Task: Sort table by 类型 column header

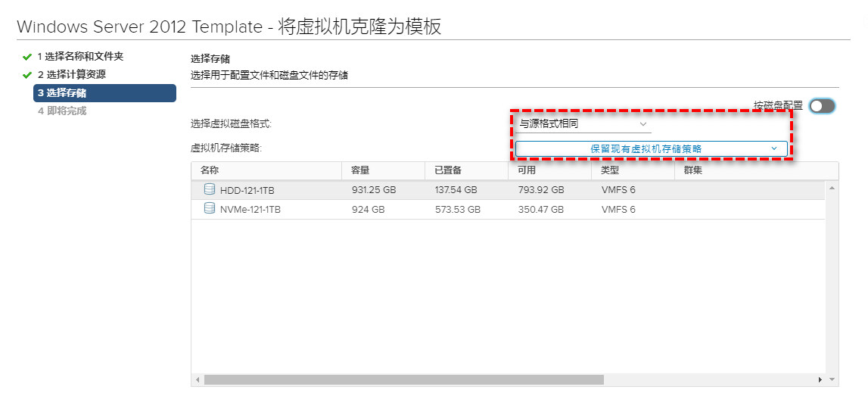Action: (610, 170)
